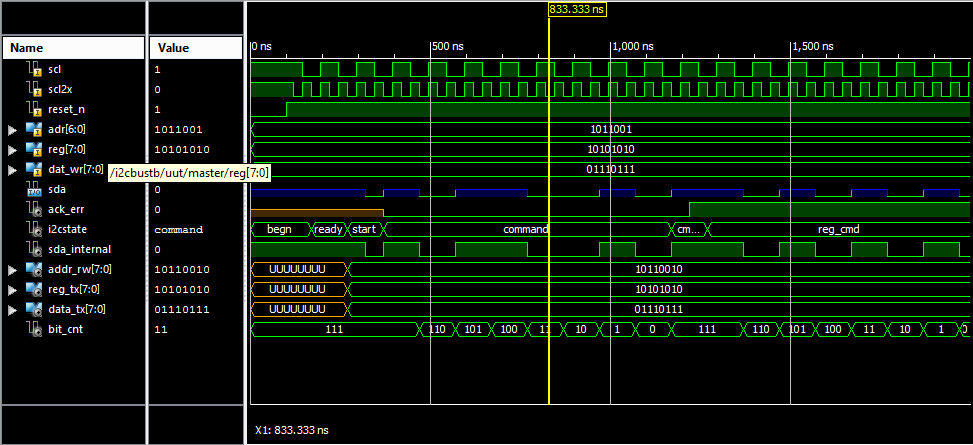Screen dimensions: 973x445
Task: Click the sda_internal signal icon
Action: (x=35, y=249)
